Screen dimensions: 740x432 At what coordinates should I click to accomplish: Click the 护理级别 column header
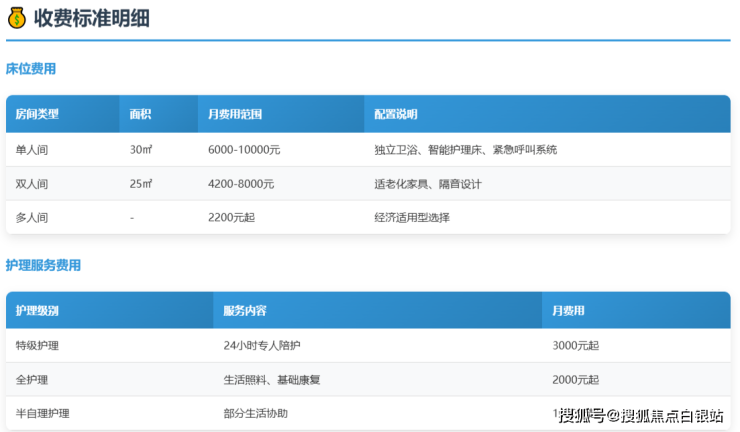[x=37, y=310]
